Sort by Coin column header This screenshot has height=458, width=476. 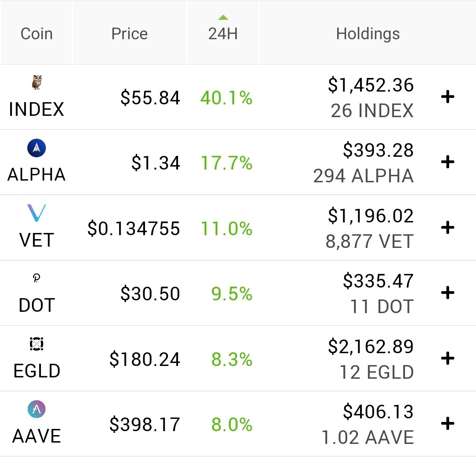37,33
